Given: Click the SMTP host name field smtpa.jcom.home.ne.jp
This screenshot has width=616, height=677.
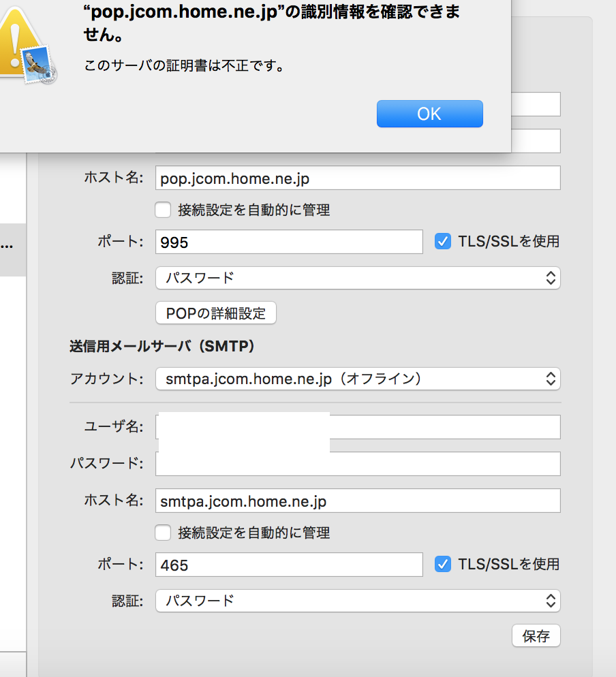Looking at the screenshot, I should pyautogui.click(x=357, y=501).
